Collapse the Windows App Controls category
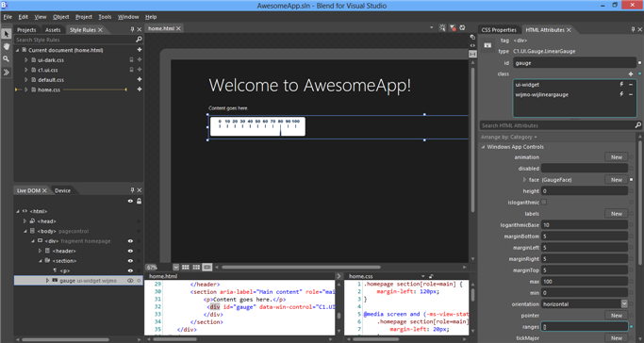 click(484, 147)
